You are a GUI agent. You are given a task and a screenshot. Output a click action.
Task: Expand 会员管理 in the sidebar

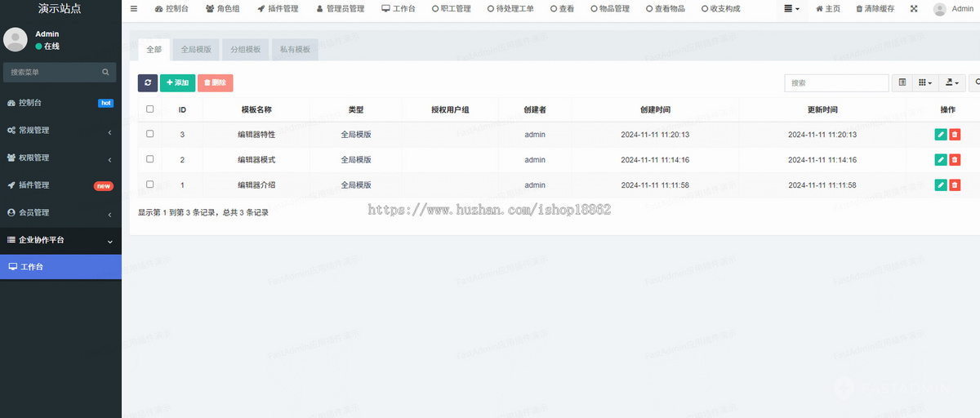point(60,212)
